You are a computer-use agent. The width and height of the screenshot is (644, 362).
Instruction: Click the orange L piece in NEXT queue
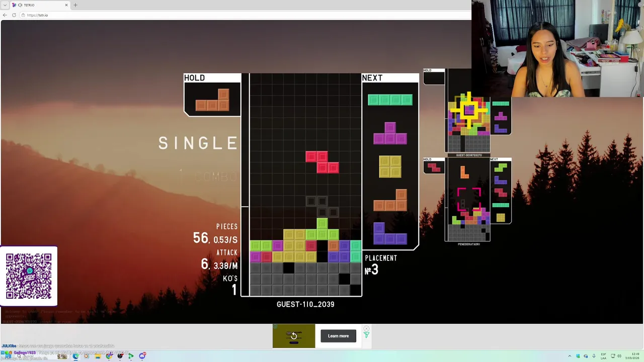[x=390, y=200]
